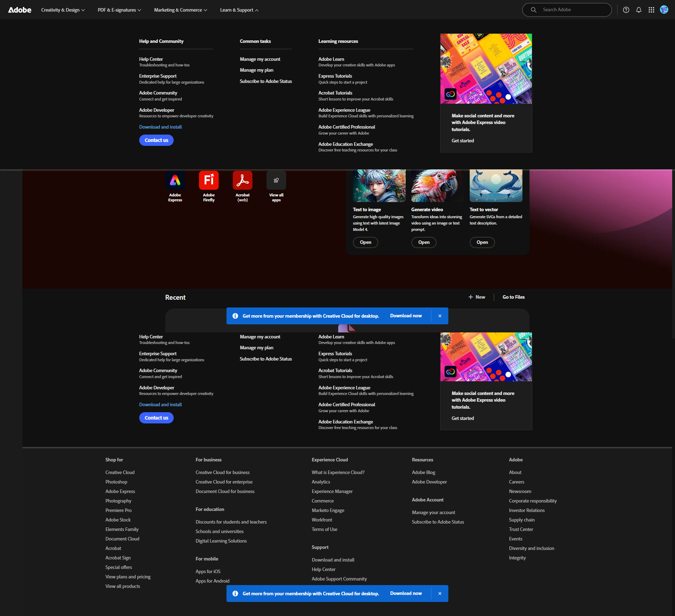675x616 pixels.
Task: Click the Adobe logo in the header
Action: [x=20, y=10]
